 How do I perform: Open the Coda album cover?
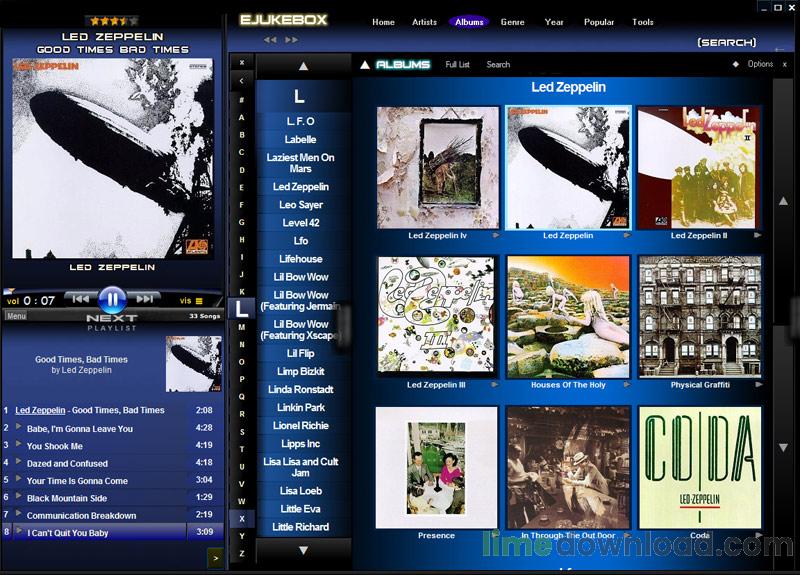pos(699,467)
